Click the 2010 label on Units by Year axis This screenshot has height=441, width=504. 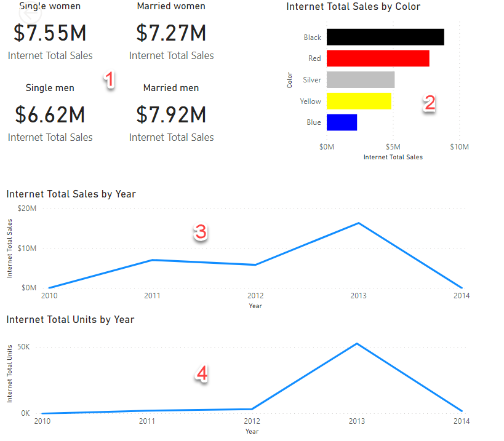point(42,421)
